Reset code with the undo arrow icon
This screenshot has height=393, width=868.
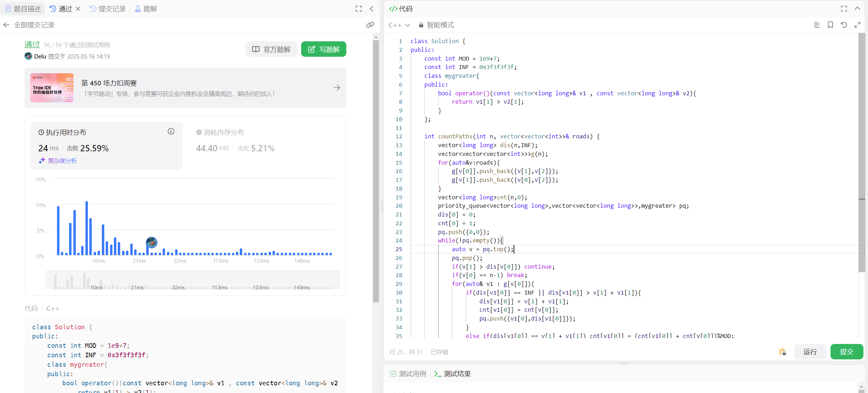click(844, 25)
